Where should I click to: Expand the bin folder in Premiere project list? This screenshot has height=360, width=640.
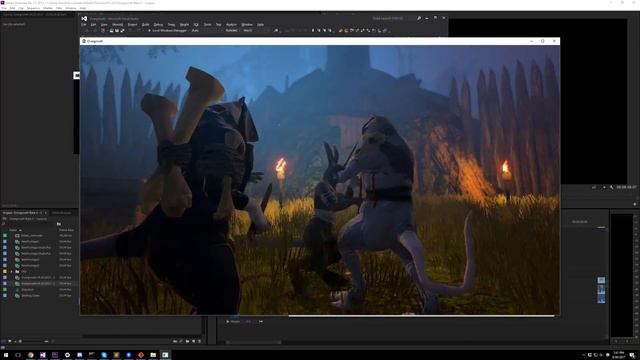point(12,271)
